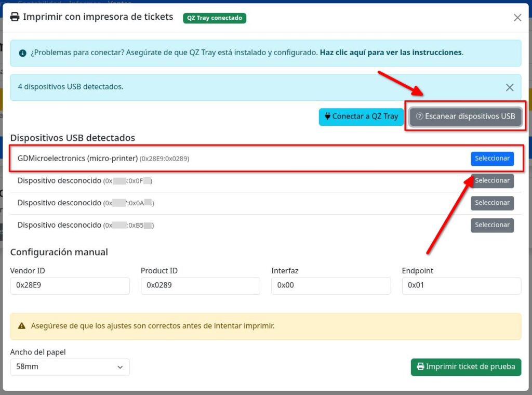Image resolution: width=532 pixels, height=395 pixels.
Task: Click the Product ID input field
Action: pos(200,285)
